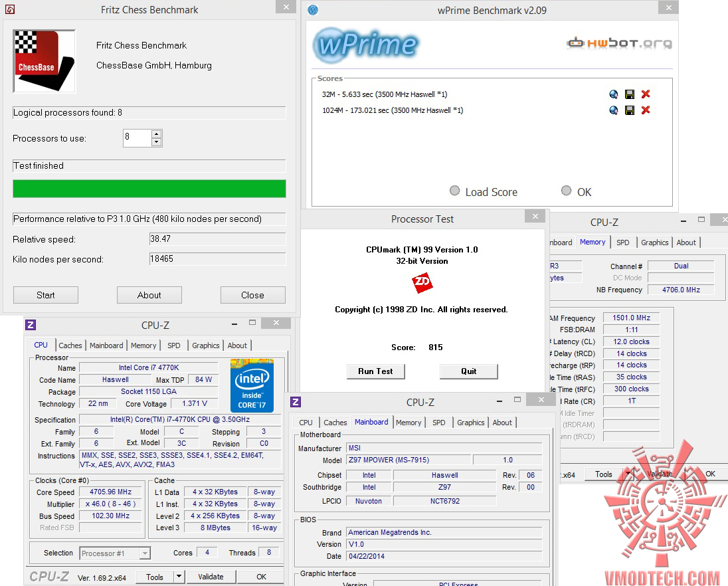Expand the Tools dropdown arrow in CPU window
The image size is (728, 586).
179,576
